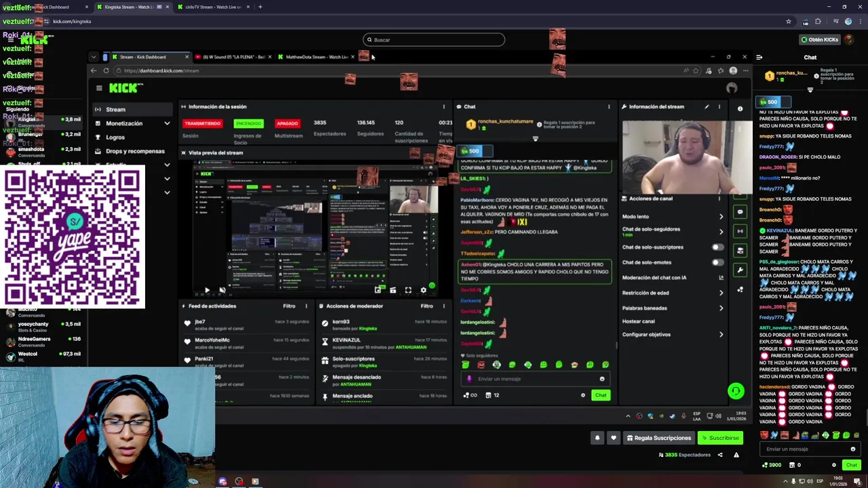Toggle Chat de solo-emotes switch
The height and width of the screenshot is (488, 868).
pyautogui.click(x=717, y=262)
